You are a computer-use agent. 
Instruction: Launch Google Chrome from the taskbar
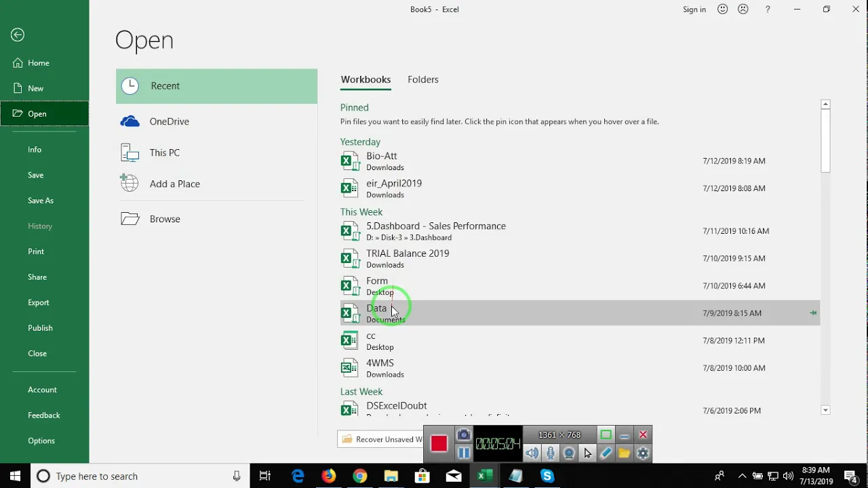tap(360, 476)
